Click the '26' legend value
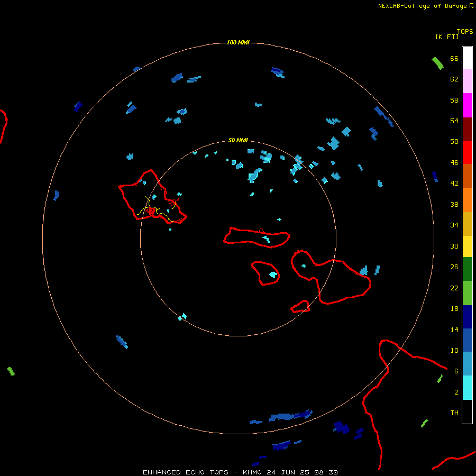This screenshot has height=476, width=476. coord(454,267)
